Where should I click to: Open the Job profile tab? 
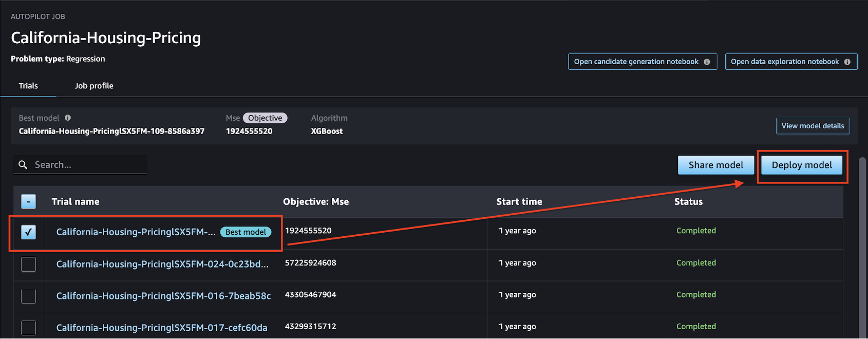(94, 86)
